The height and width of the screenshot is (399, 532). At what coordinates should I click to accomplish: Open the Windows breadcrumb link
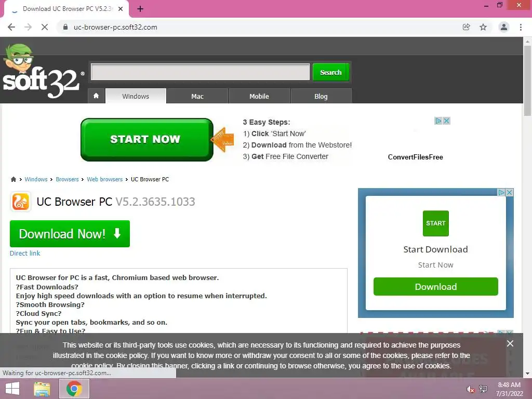pyautogui.click(x=36, y=179)
